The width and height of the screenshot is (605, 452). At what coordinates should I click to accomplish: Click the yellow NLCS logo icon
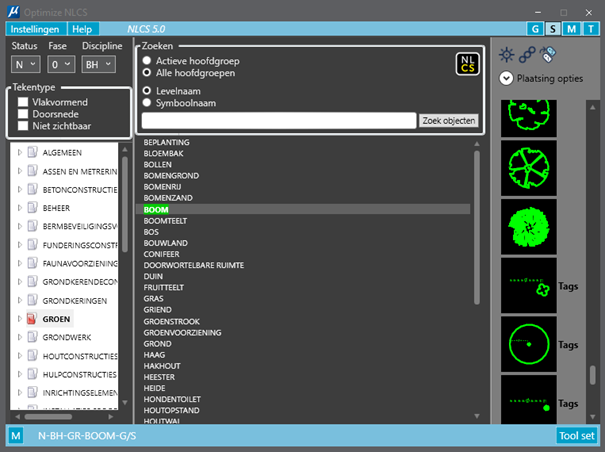click(x=467, y=64)
